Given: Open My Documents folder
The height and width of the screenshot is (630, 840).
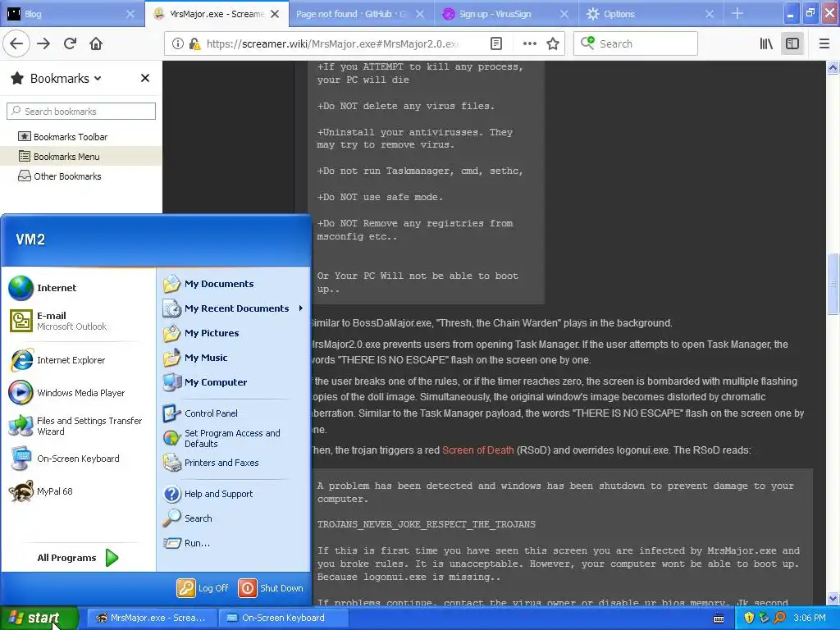Looking at the screenshot, I should click(234, 283).
